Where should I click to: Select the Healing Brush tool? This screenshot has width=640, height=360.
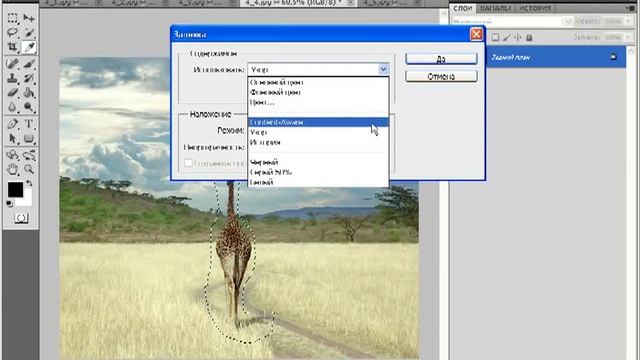[12, 64]
